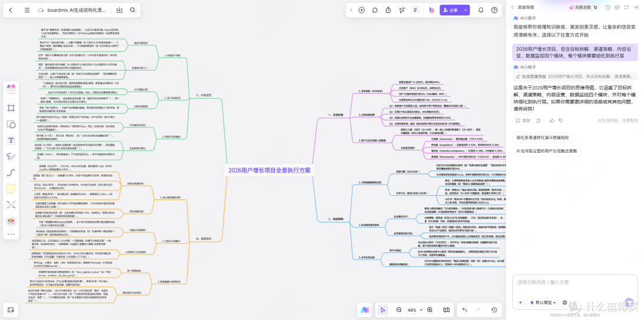
Task: Open version history clock icon
Action: click(494, 310)
